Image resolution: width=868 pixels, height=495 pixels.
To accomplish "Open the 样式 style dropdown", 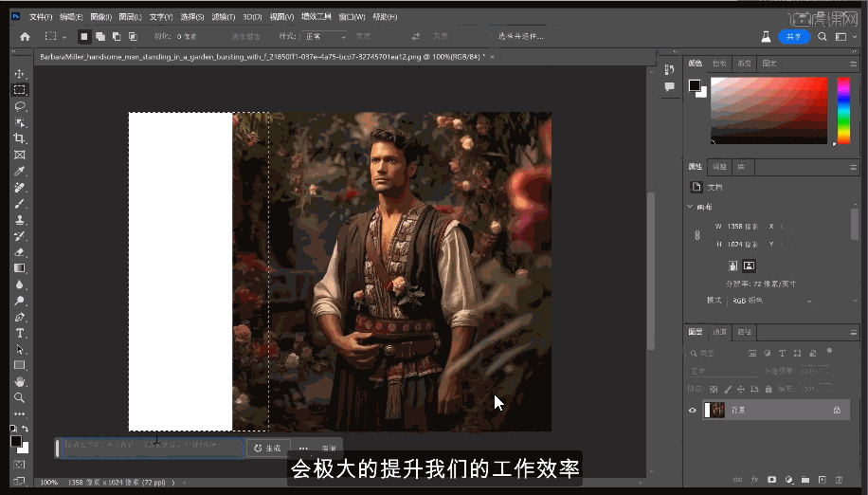I will coord(324,37).
